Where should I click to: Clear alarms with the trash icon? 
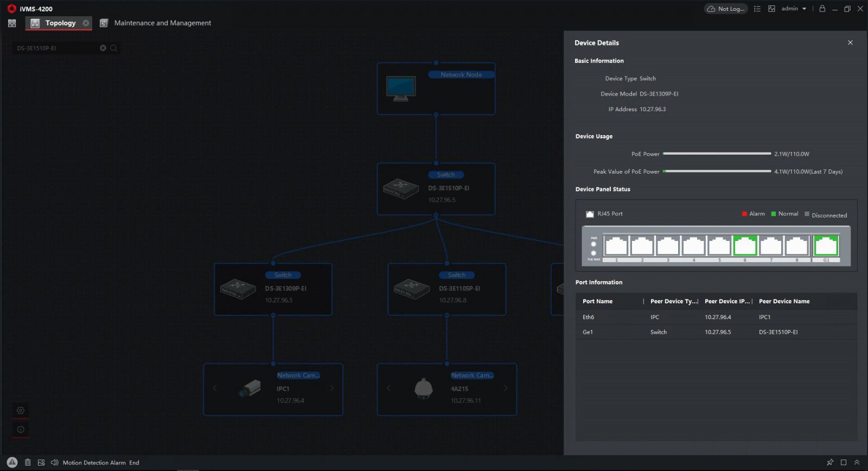point(28,462)
